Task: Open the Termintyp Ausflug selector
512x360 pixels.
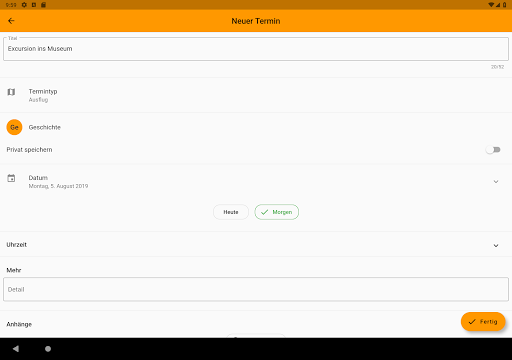Action: [256, 95]
